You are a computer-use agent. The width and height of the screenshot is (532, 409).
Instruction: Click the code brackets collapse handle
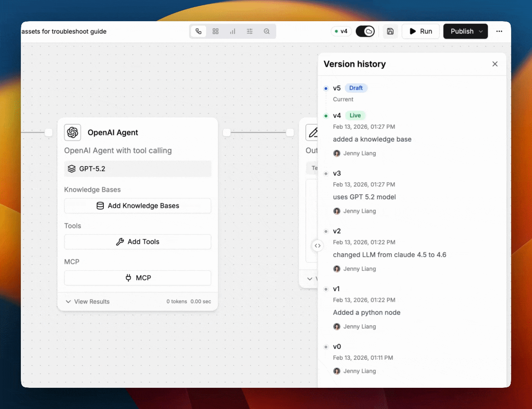pyautogui.click(x=318, y=246)
